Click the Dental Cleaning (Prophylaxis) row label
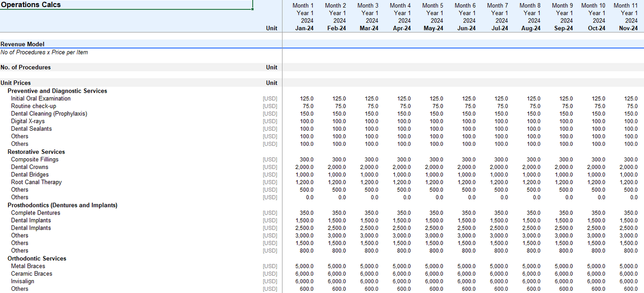644x293 pixels. click(49, 114)
